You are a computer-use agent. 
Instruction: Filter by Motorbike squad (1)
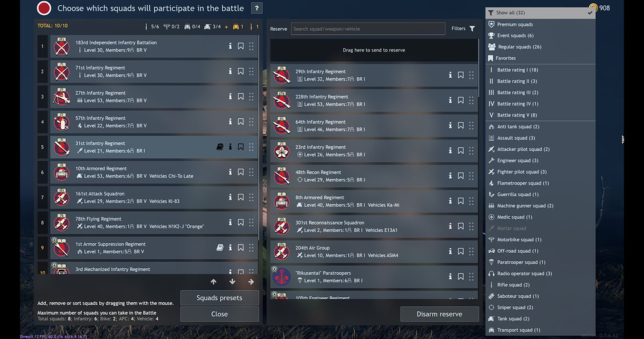coord(540,240)
